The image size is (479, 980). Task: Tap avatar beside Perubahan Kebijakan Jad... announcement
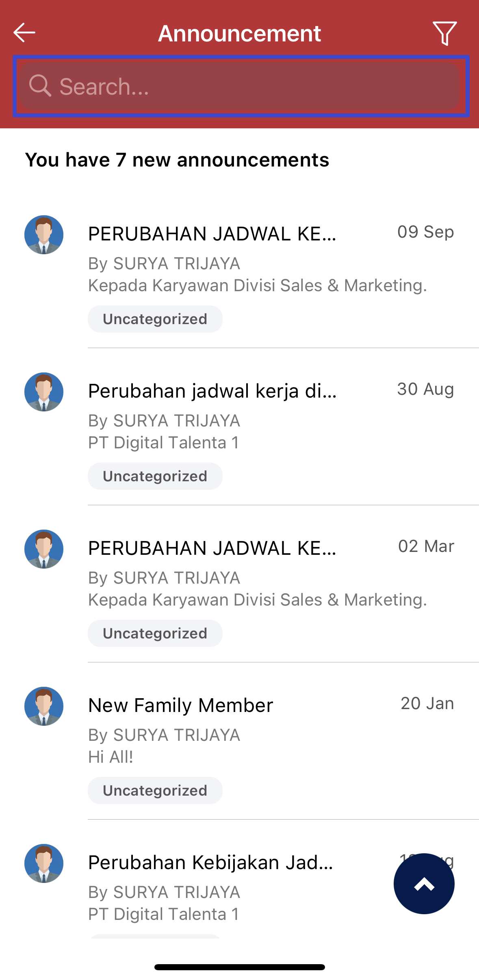[x=44, y=863]
